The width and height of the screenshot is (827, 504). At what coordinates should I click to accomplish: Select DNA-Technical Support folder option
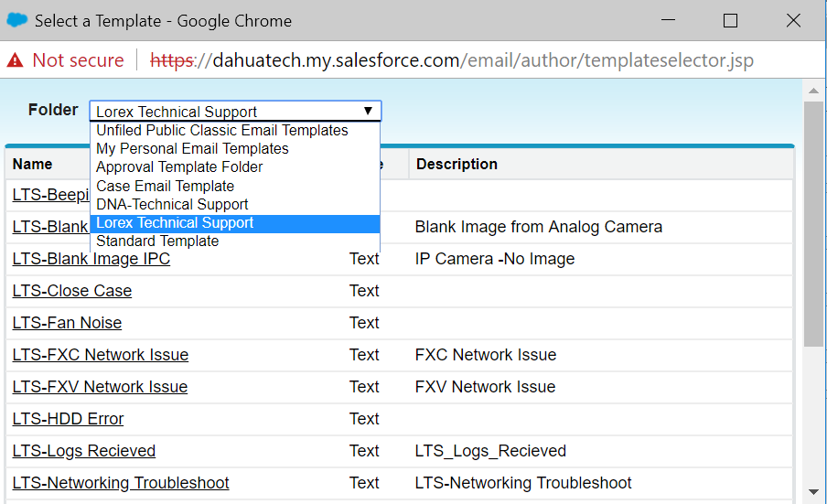tap(172, 205)
